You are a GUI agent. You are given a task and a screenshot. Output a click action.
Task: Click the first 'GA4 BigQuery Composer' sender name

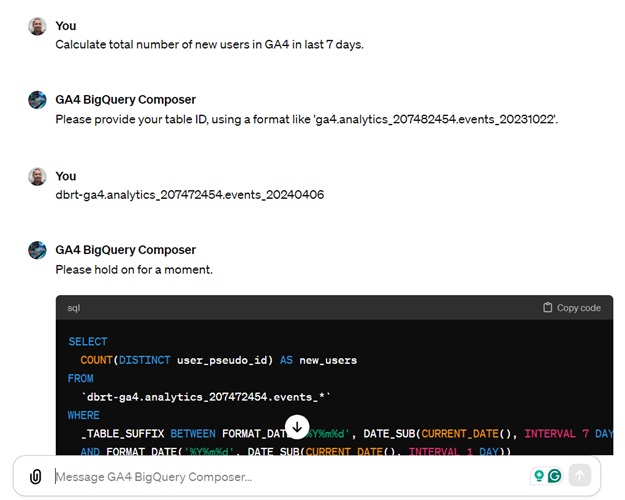126,100
